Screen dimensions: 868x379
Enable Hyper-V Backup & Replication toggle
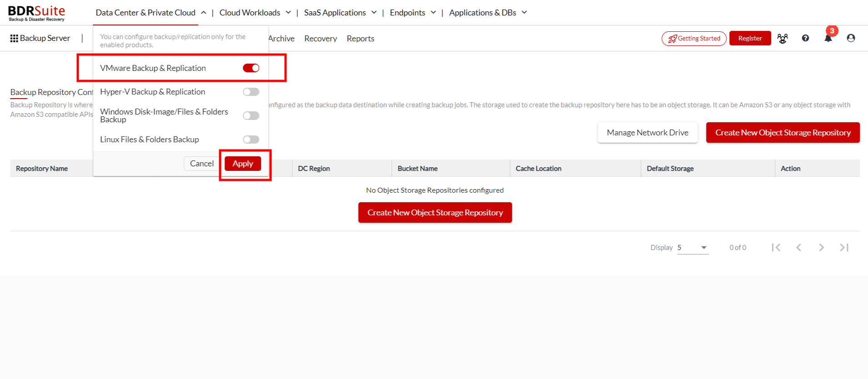point(251,92)
